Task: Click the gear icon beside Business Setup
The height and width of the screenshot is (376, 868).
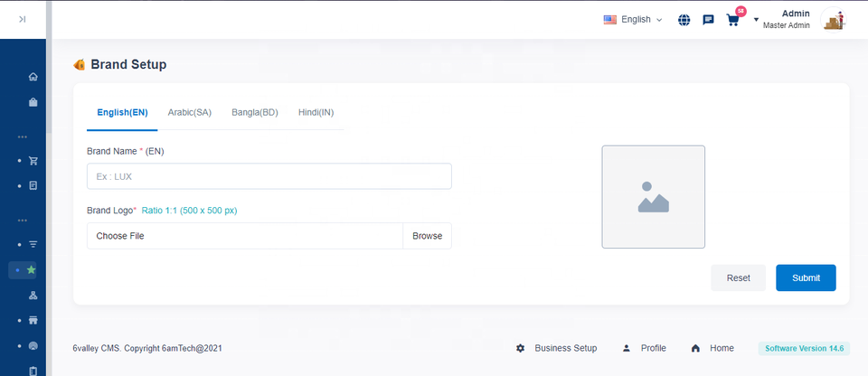Action: point(521,348)
